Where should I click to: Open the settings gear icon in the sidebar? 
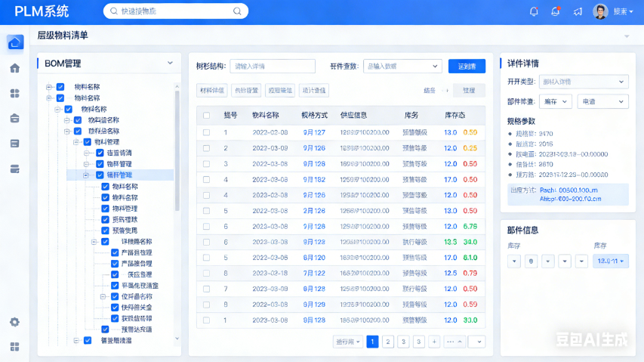pyautogui.click(x=15, y=322)
